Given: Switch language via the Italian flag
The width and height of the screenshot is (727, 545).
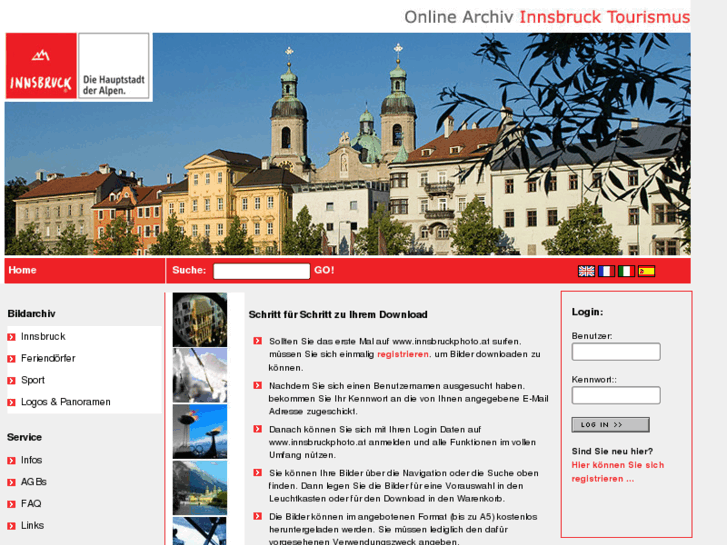Looking at the screenshot, I should (x=626, y=271).
